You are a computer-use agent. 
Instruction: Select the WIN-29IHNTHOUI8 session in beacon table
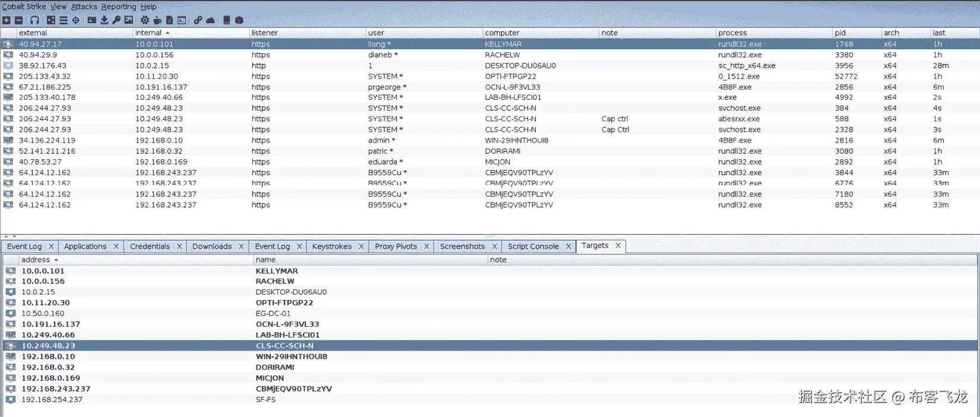(x=490, y=140)
